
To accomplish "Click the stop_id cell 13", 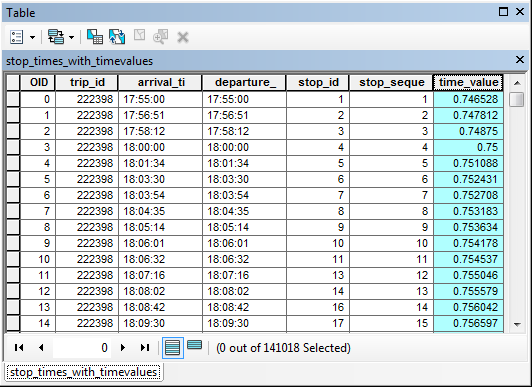I will tap(318, 275).
